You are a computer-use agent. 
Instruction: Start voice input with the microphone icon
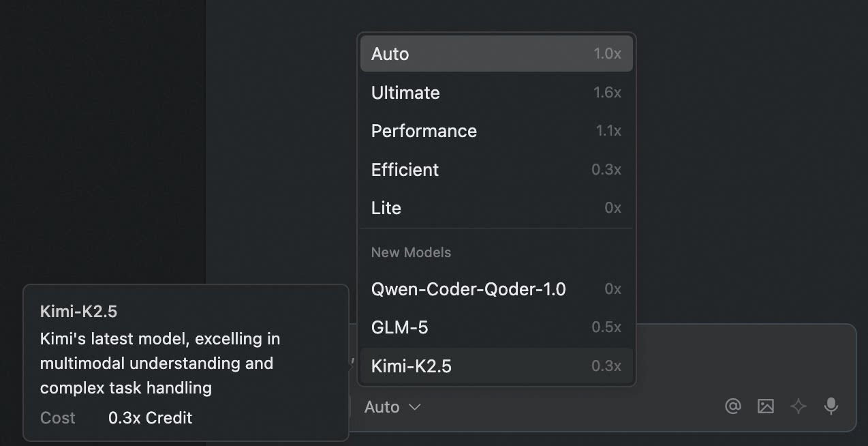[831, 406]
